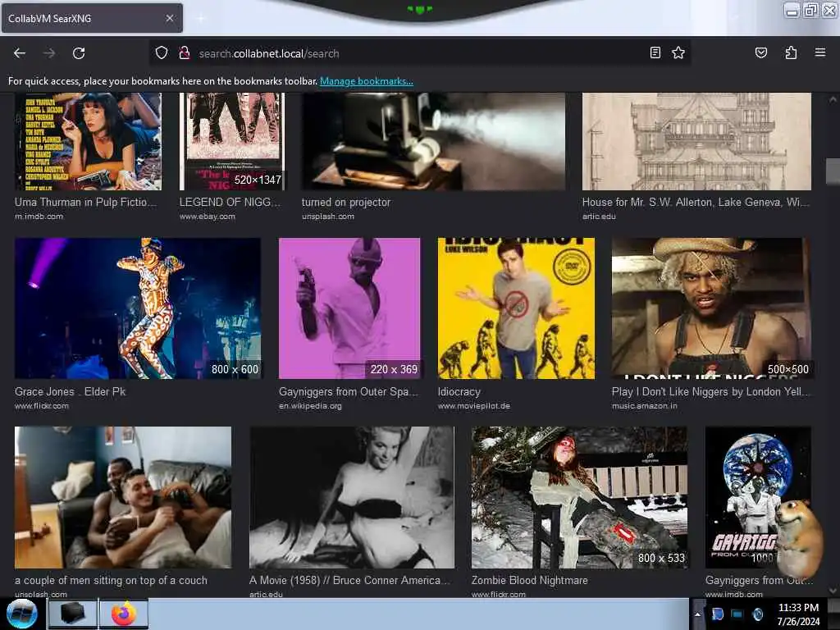The height and width of the screenshot is (630, 840).
Task: Open the couple on couch photo
Action: 123,497
